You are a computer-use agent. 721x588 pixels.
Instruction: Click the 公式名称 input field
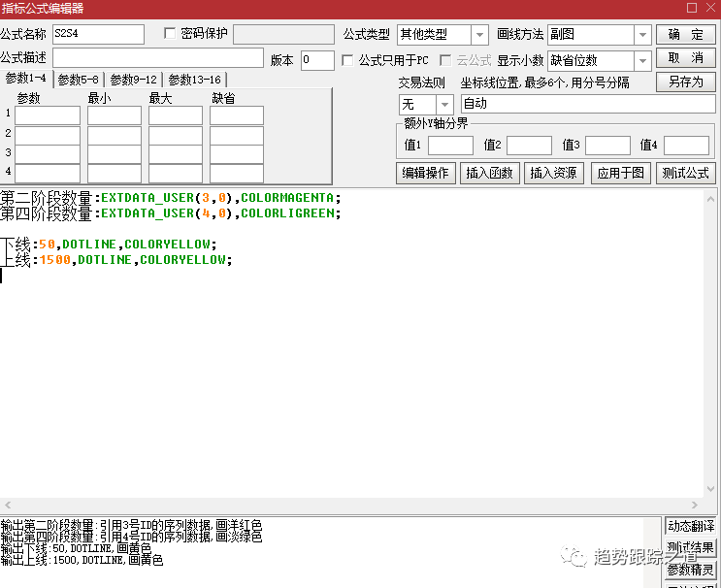click(98, 35)
